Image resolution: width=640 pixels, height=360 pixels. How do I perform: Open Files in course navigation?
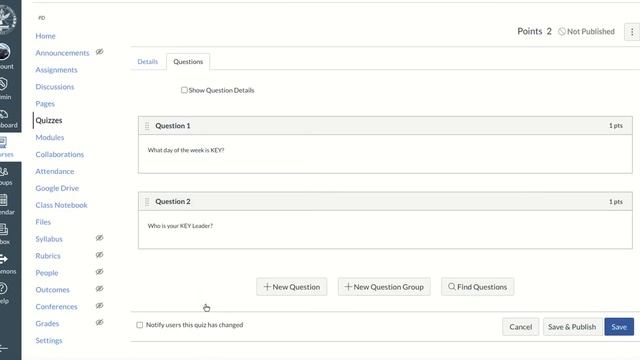click(43, 222)
